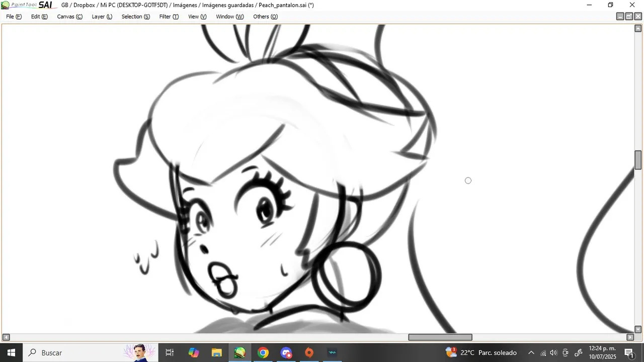
Task: Click the horizontal scrollbar left arrow
Action: click(x=6, y=337)
